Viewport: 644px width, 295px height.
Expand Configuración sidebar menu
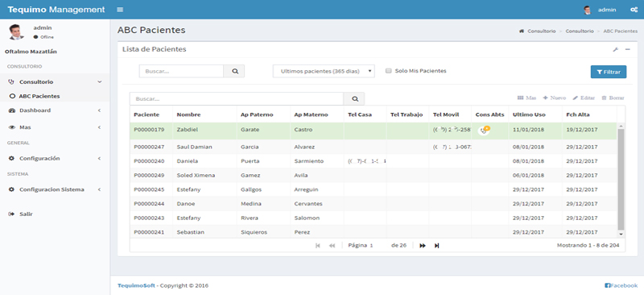55,159
